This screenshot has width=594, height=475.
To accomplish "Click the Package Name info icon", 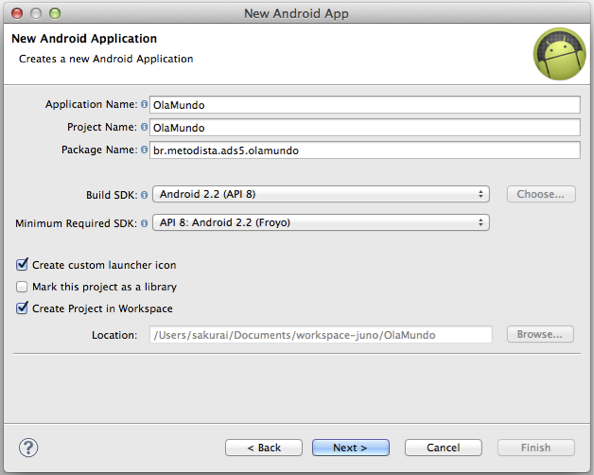I will tap(144, 150).
